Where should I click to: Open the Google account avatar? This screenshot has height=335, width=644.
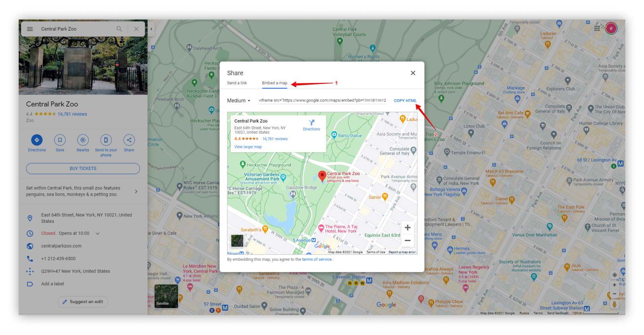tap(611, 28)
